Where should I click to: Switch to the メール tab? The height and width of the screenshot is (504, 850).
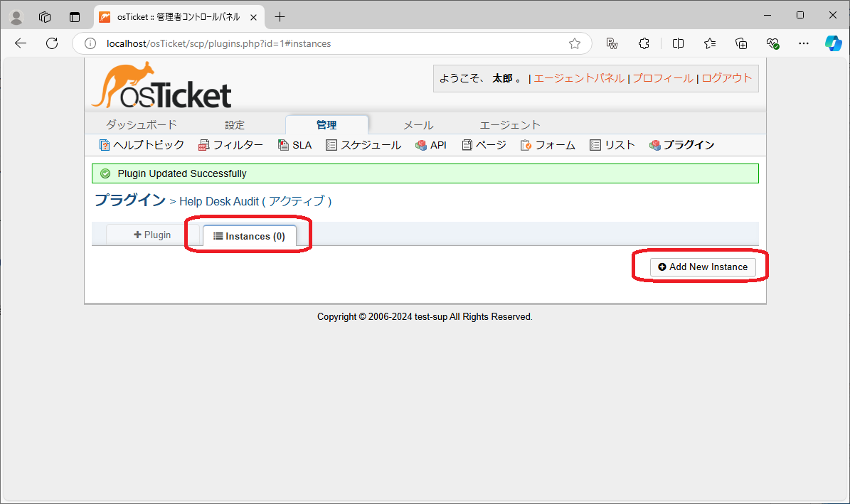pyautogui.click(x=418, y=124)
